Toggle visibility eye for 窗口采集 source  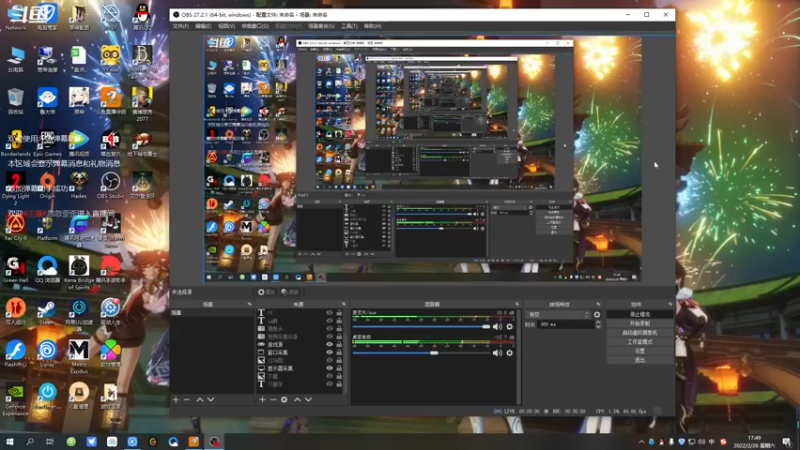tap(329, 353)
